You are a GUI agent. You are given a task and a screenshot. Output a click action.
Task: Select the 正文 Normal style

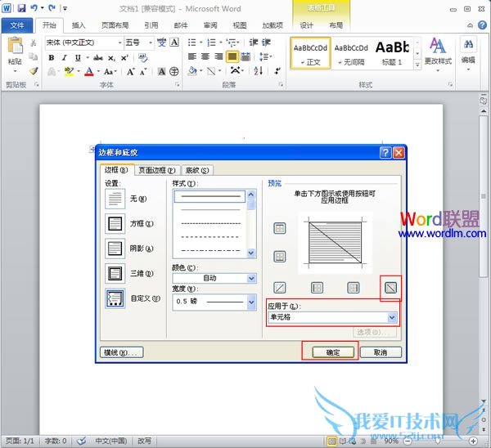coord(310,53)
